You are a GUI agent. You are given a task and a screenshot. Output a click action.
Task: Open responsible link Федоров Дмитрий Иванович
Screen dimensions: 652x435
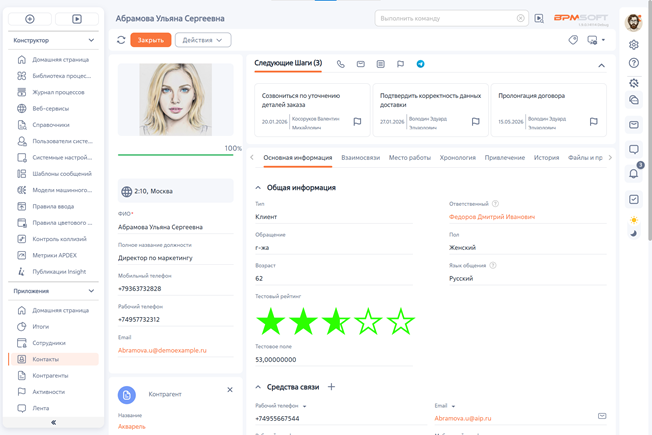(492, 217)
